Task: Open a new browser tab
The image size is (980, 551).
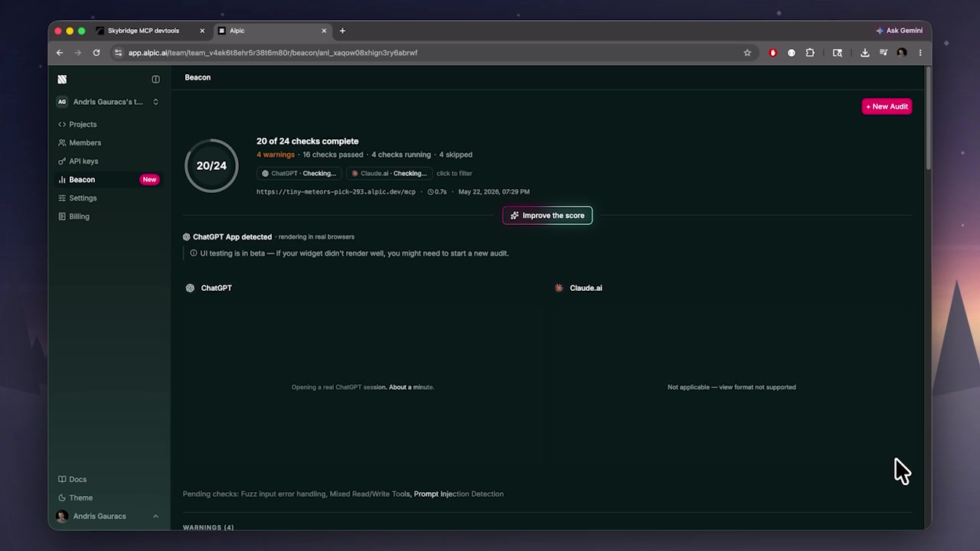Action: (342, 31)
